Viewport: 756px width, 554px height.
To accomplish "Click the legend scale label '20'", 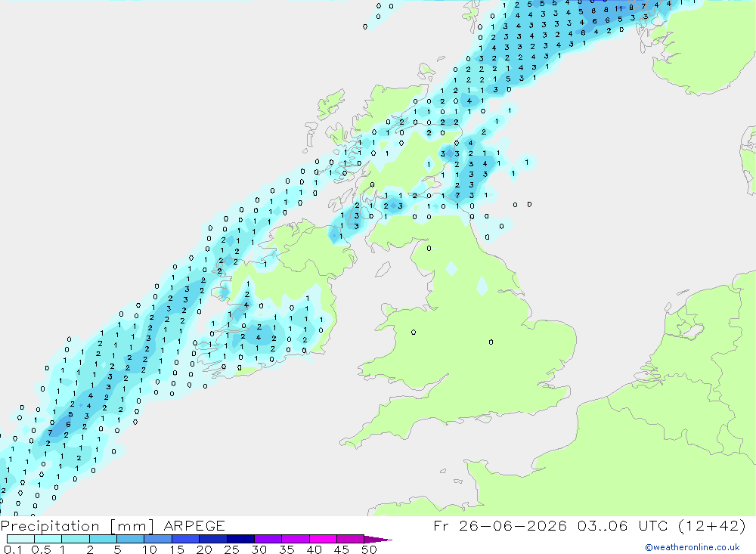I will click(204, 549).
